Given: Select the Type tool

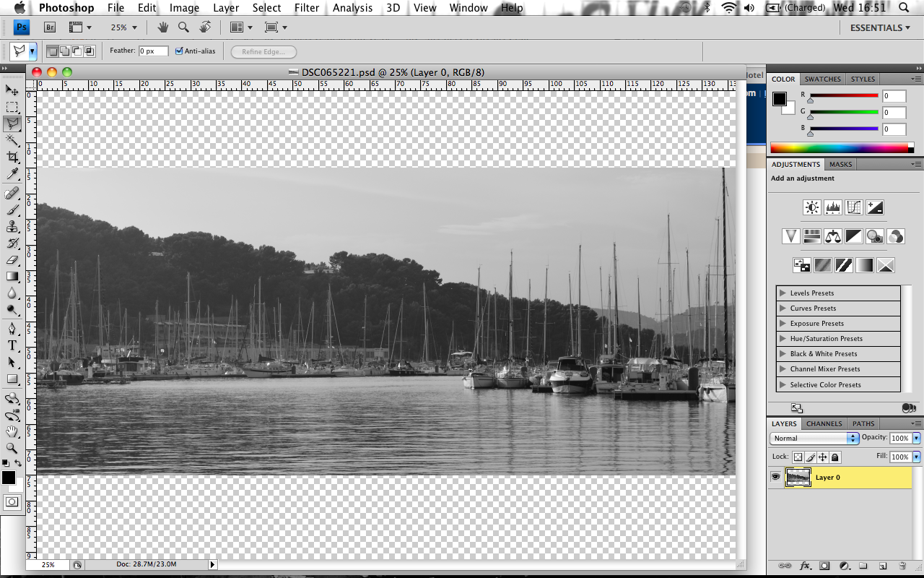Looking at the screenshot, I should click(12, 345).
